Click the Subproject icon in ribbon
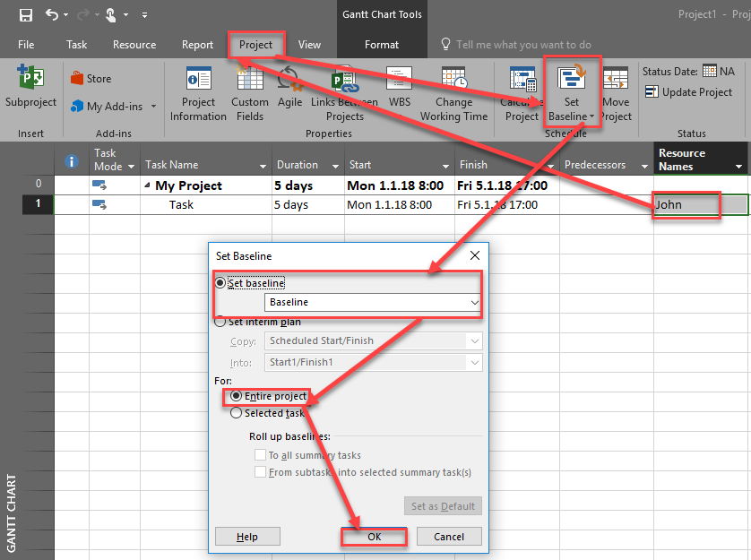The height and width of the screenshot is (560, 751). pos(30,81)
